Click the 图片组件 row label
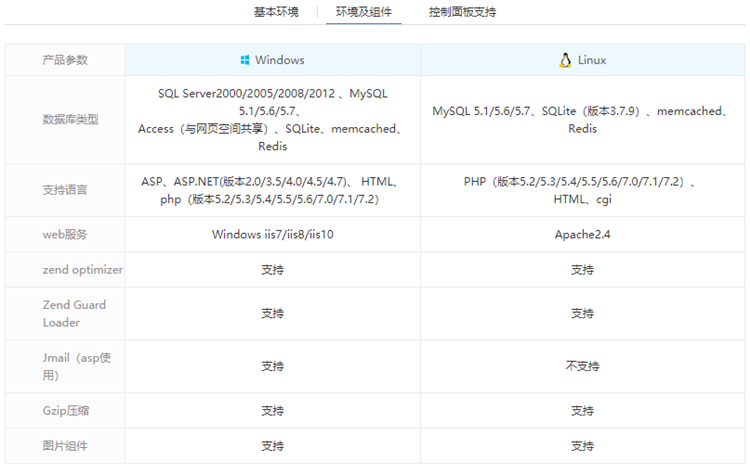 [x=65, y=446]
